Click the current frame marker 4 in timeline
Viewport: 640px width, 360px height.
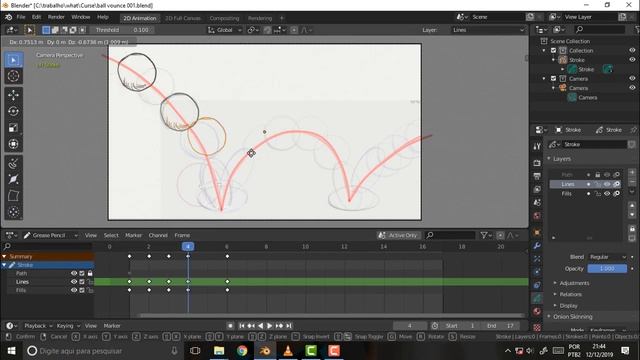click(x=188, y=247)
